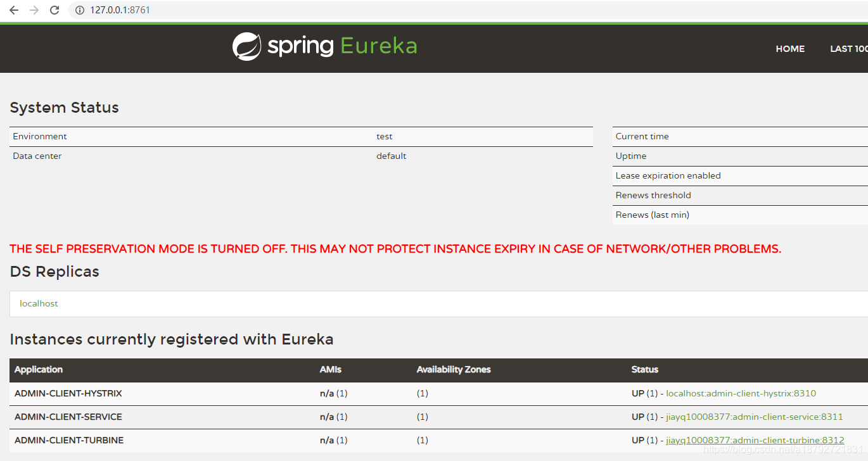The width and height of the screenshot is (868, 461).
Task: Click the Availability Zones column header
Action: click(454, 369)
